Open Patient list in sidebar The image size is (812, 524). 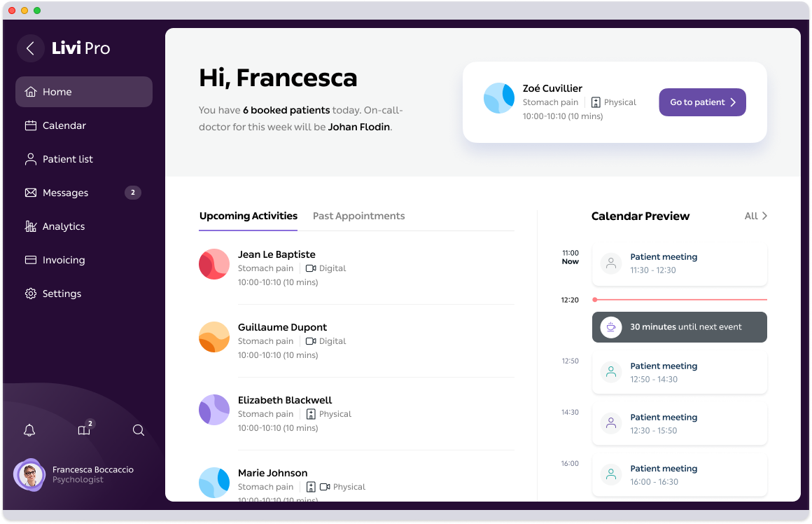click(67, 159)
